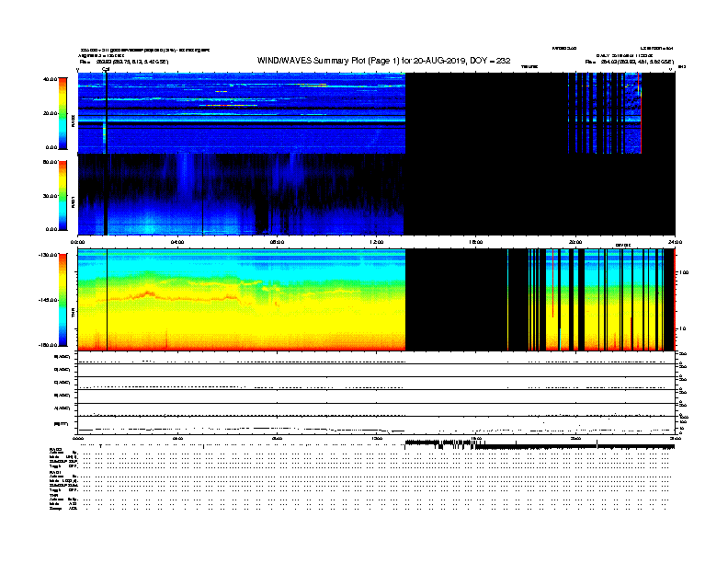Image resolution: width=728 pixels, height=563 pixels.
Task: Click the TNR color scale bar
Action: (63, 300)
